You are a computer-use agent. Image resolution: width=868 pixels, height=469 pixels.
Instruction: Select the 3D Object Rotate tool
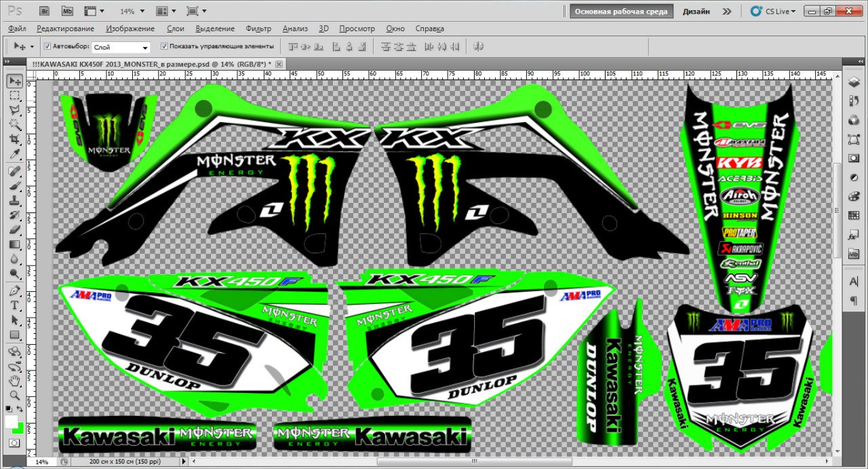pyautogui.click(x=14, y=352)
